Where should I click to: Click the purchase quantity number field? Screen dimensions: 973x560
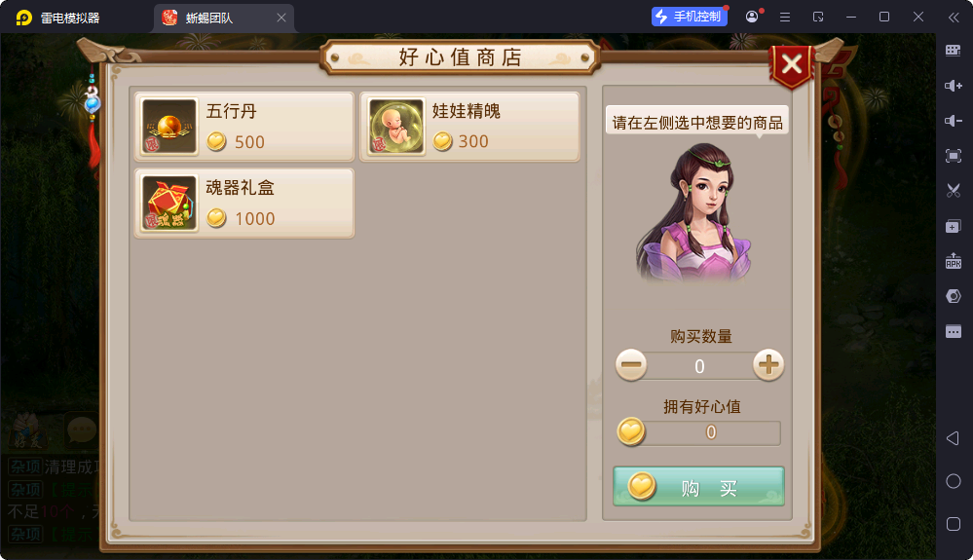[x=699, y=366]
